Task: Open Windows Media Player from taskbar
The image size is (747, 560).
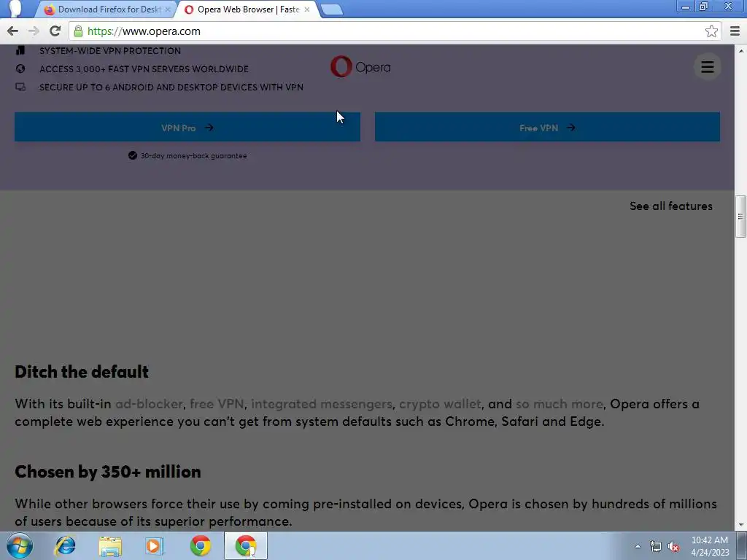Action: click(x=154, y=545)
